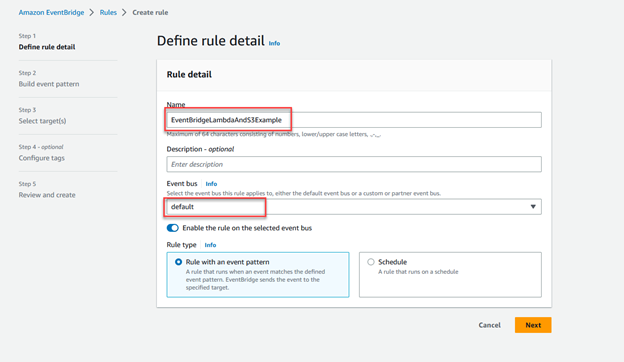Select Step 1 Define rule detail
This screenshot has width=624, height=362.
point(47,47)
